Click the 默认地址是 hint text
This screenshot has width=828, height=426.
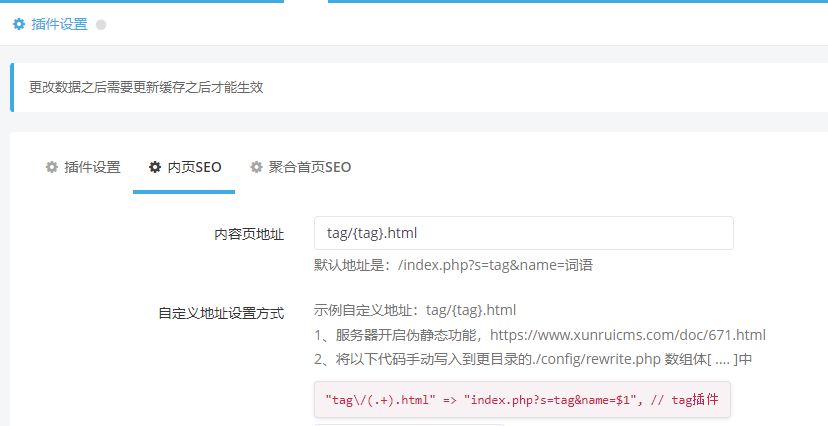[x=453, y=264]
